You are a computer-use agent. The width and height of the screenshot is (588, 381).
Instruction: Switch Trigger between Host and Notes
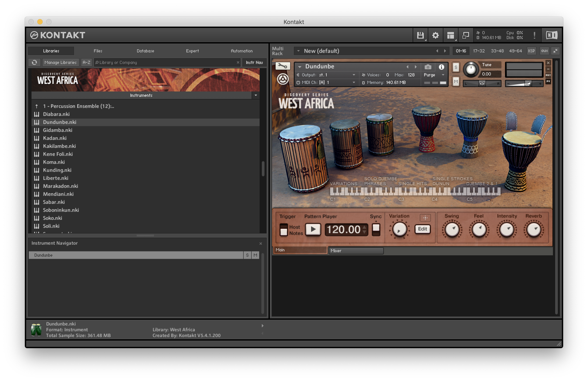coord(284,230)
